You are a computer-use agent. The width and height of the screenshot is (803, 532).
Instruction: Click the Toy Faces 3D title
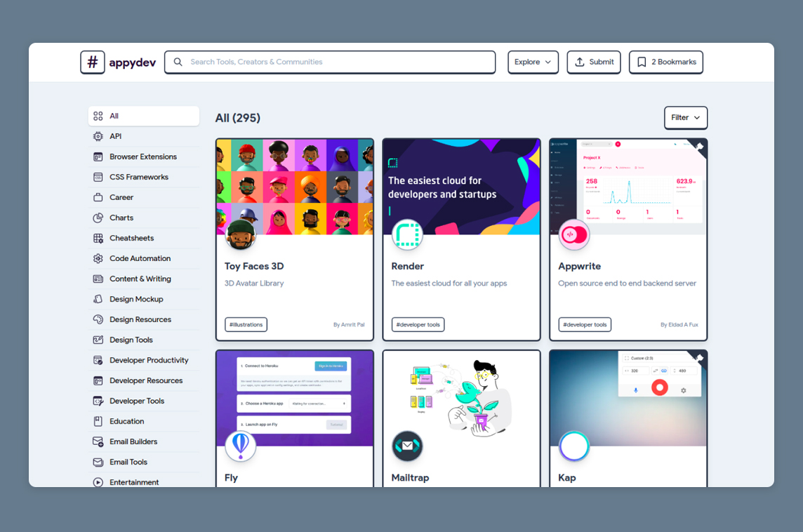pyautogui.click(x=254, y=266)
